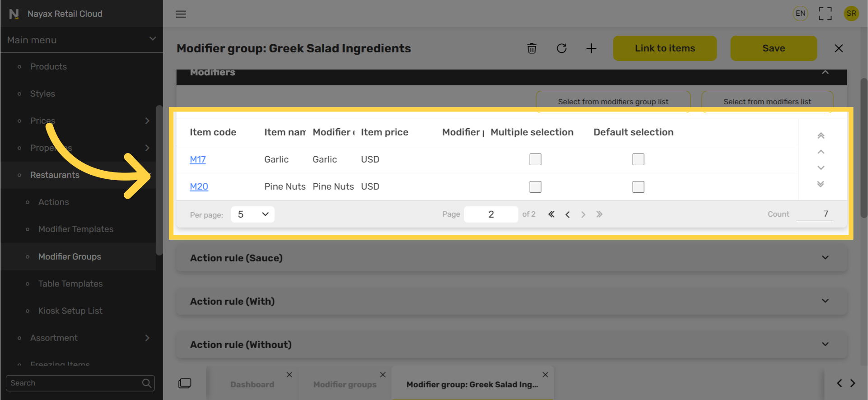This screenshot has height=400, width=868.
Task: Move row to bottom with double-down arrow
Action: coord(821,184)
